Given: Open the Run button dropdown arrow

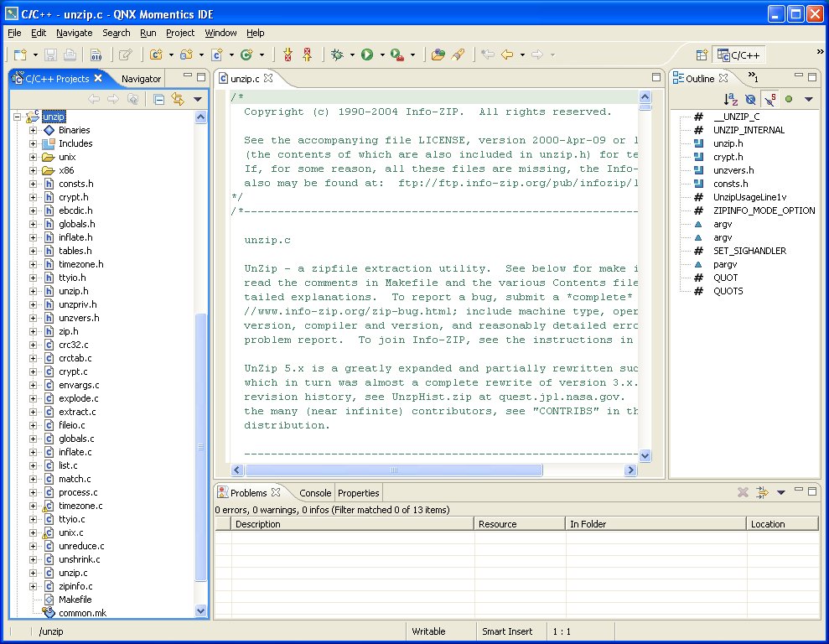Looking at the screenshot, I should click(x=382, y=55).
